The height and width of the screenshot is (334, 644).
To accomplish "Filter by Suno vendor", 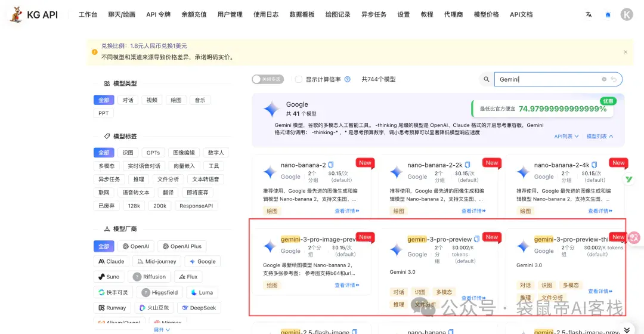I will pyautogui.click(x=109, y=277).
